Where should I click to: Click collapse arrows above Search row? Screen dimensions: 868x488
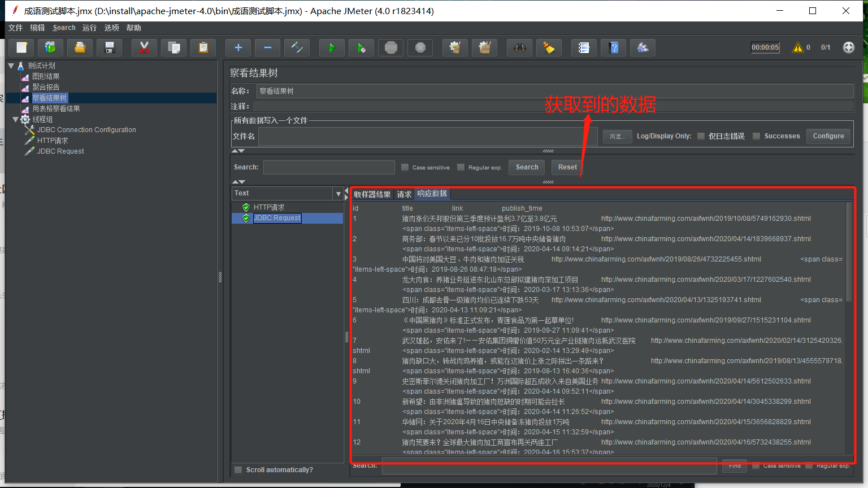(x=238, y=151)
